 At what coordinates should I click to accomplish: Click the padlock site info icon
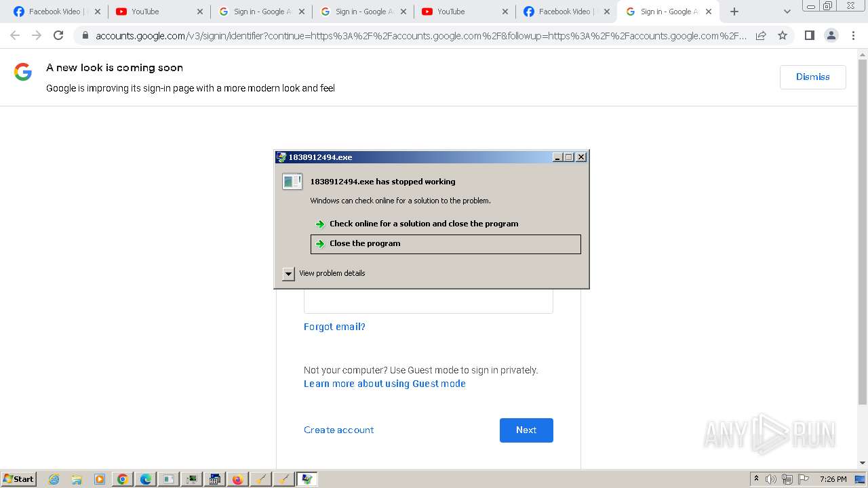[x=85, y=36]
